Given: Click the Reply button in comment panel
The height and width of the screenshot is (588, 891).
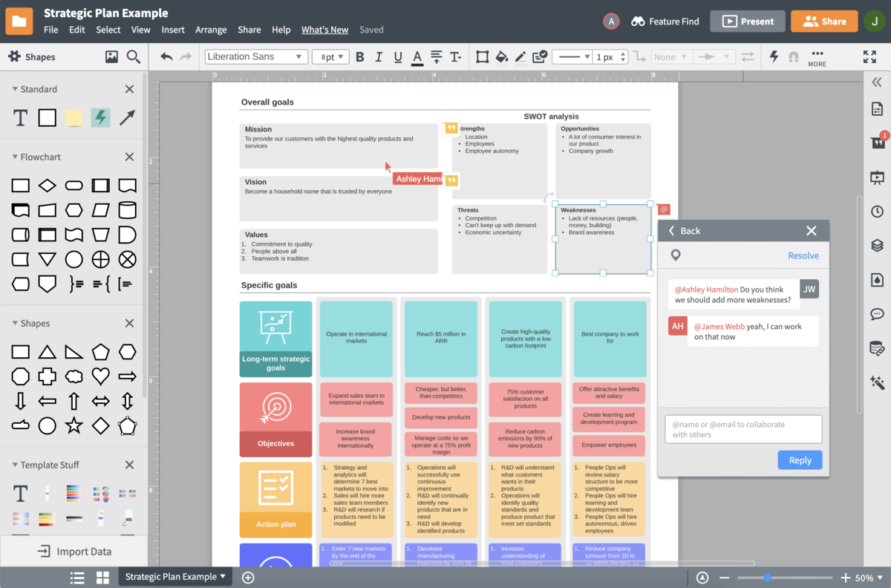Looking at the screenshot, I should 800,460.
